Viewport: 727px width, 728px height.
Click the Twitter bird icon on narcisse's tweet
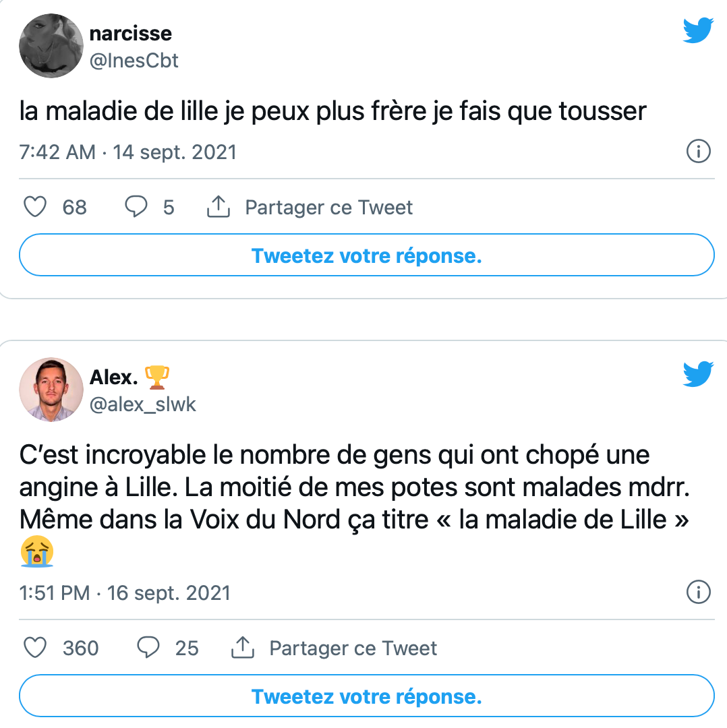(x=697, y=31)
